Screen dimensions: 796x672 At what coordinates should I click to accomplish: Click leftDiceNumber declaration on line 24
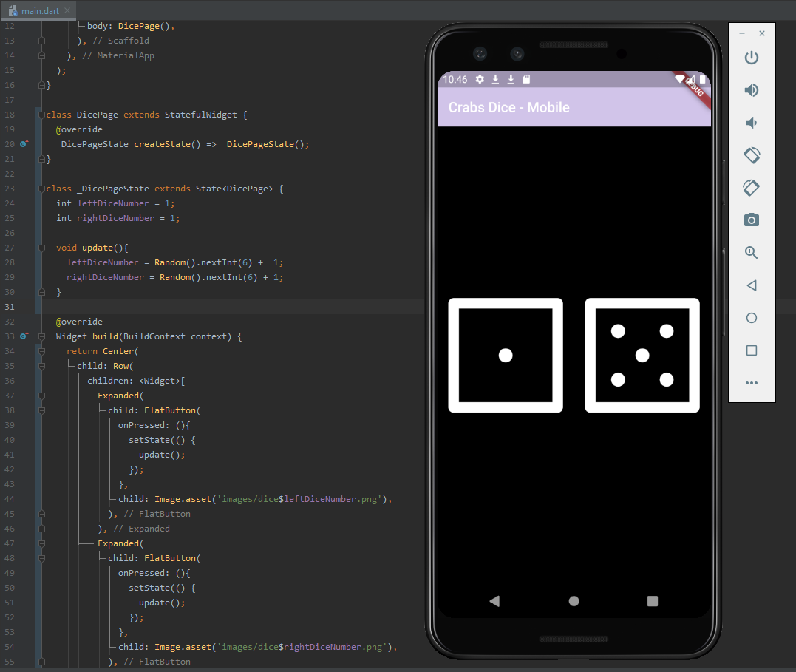[112, 203]
